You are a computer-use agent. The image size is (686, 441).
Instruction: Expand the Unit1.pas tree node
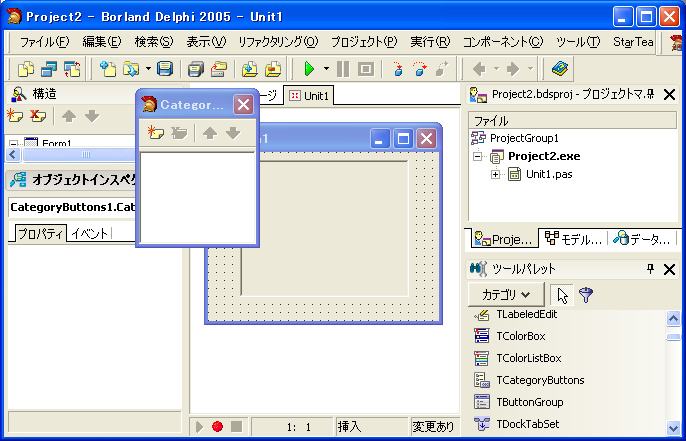[495, 175]
